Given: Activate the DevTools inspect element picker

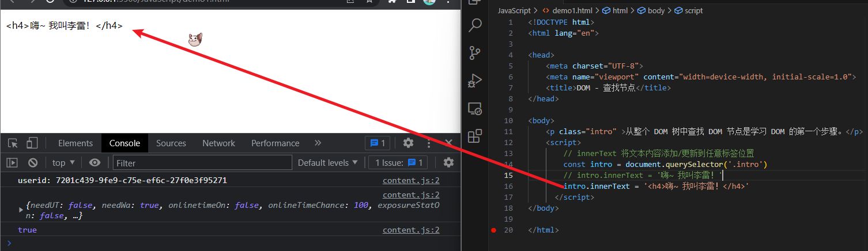Looking at the screenshot, I should tap(13, 143).
